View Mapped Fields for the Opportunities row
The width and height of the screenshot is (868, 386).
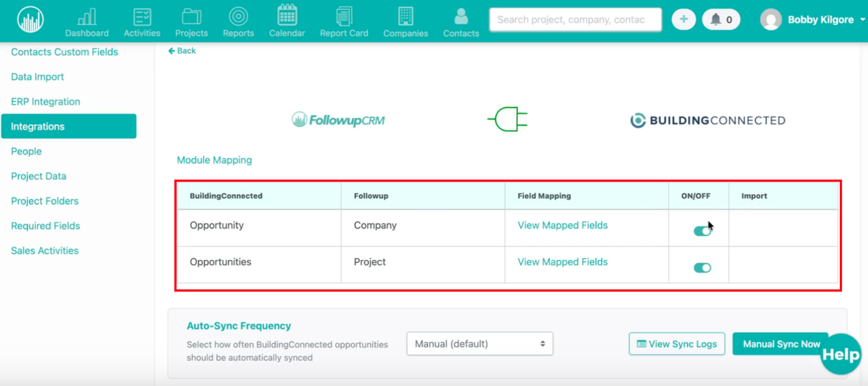[x=563, y=262]
